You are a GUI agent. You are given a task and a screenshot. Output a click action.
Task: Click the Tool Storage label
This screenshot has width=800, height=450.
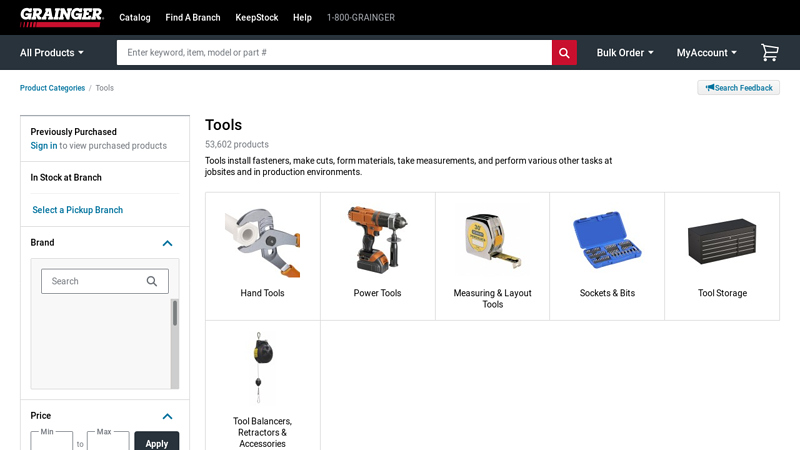click(x=722, y=293)
